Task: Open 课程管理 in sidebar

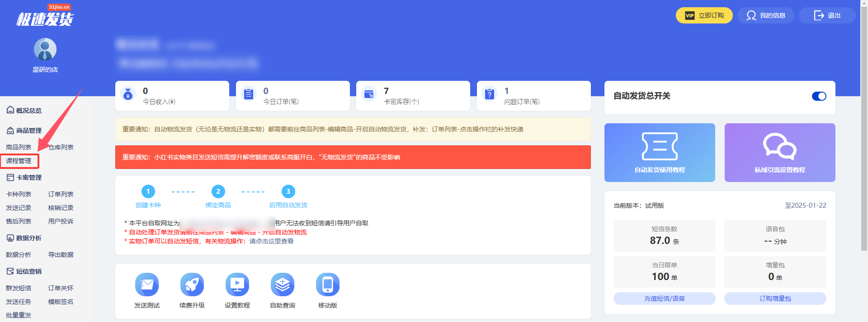Action: [19, 161]
